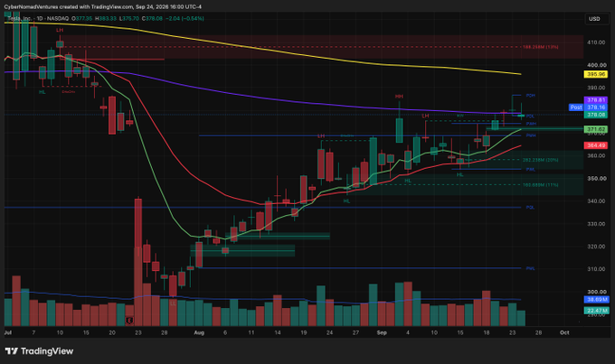Viewport: 615px width, 364px height.
Task: Click the 360.00 price axis value
Action: pyautogui.click(x=596, y=155)
